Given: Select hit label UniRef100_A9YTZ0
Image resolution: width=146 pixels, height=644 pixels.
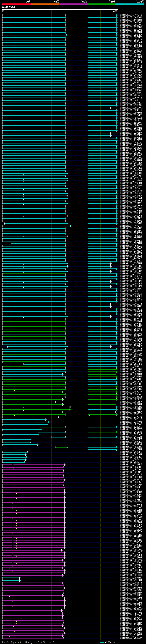Looking at the screenshot, I should pos(131,336).
